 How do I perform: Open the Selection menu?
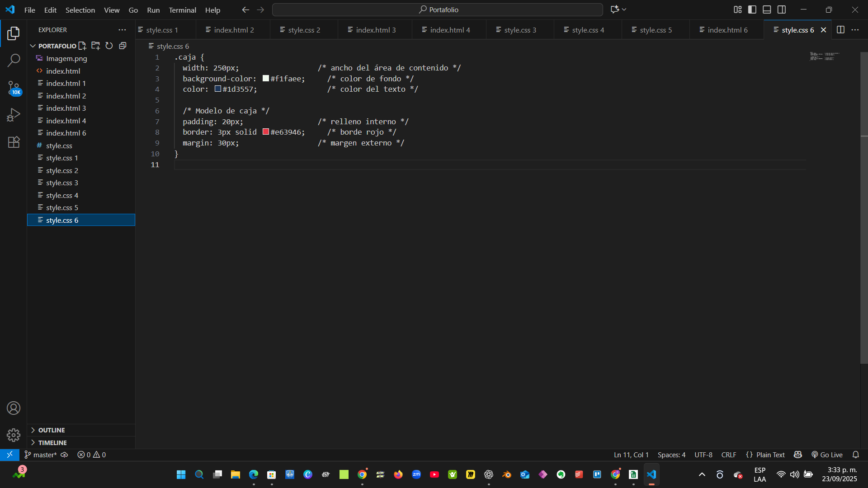pos(80,10)
